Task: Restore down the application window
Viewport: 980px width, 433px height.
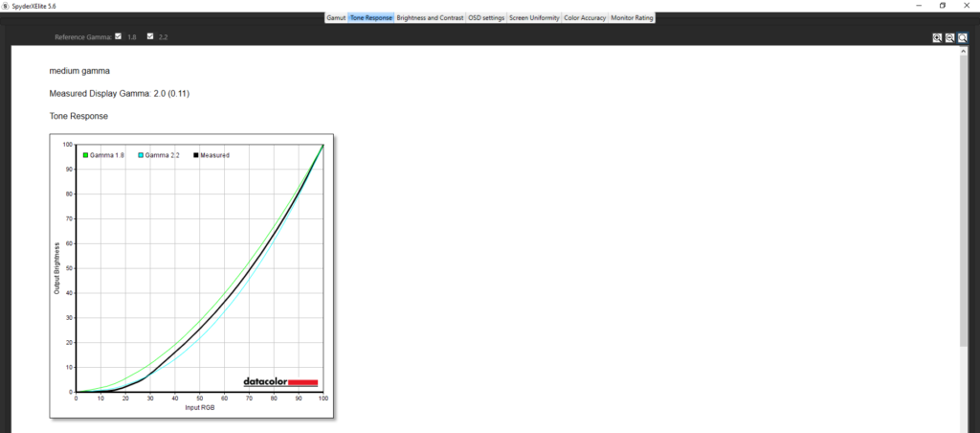Action: click(x=942, y=6)
